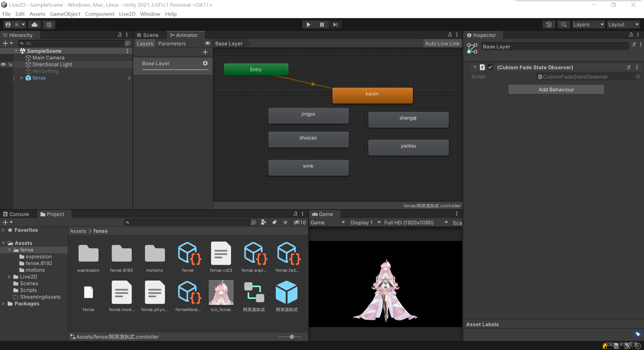Open Hierarchy create plus dropdown
Viewport: 644px width, 350px height.
8,43
